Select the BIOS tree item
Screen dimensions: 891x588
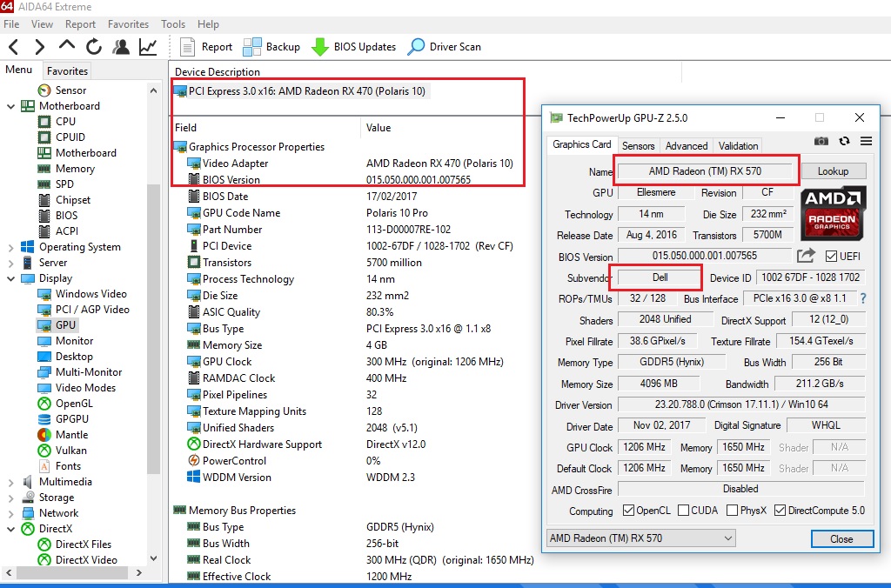point(57,216)
